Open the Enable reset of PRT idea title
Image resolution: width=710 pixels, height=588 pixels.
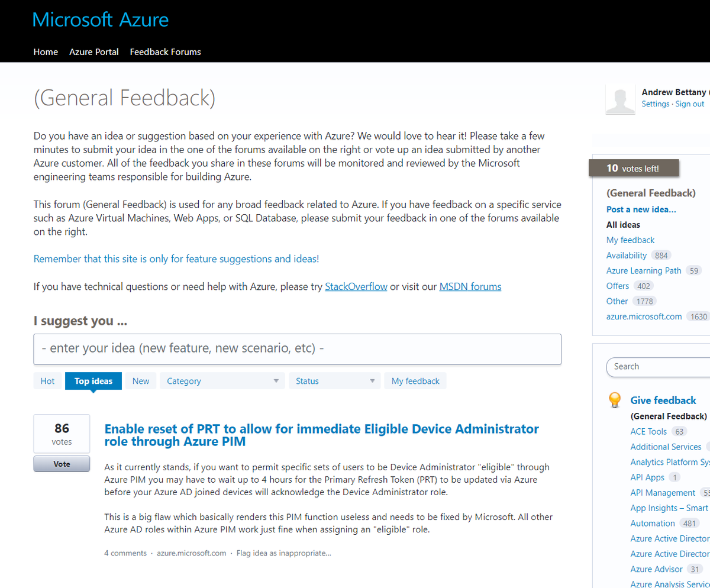click(x=321, y=435)
